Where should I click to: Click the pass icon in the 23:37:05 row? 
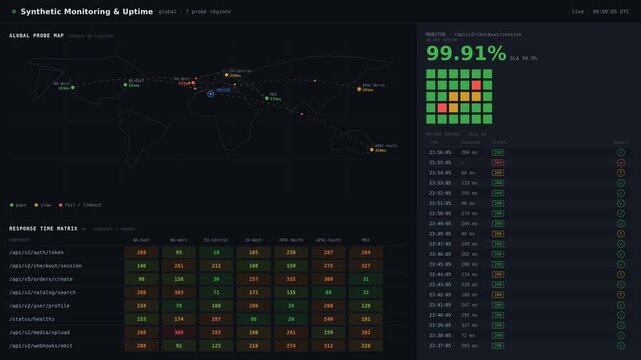(x=621, y=346)
